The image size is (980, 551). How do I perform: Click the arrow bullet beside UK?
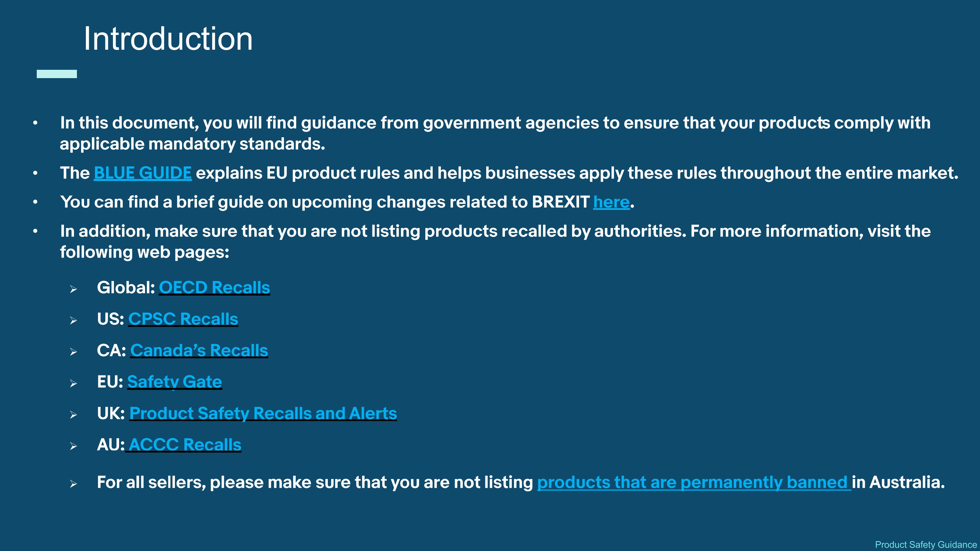click(x=73, y=415)
